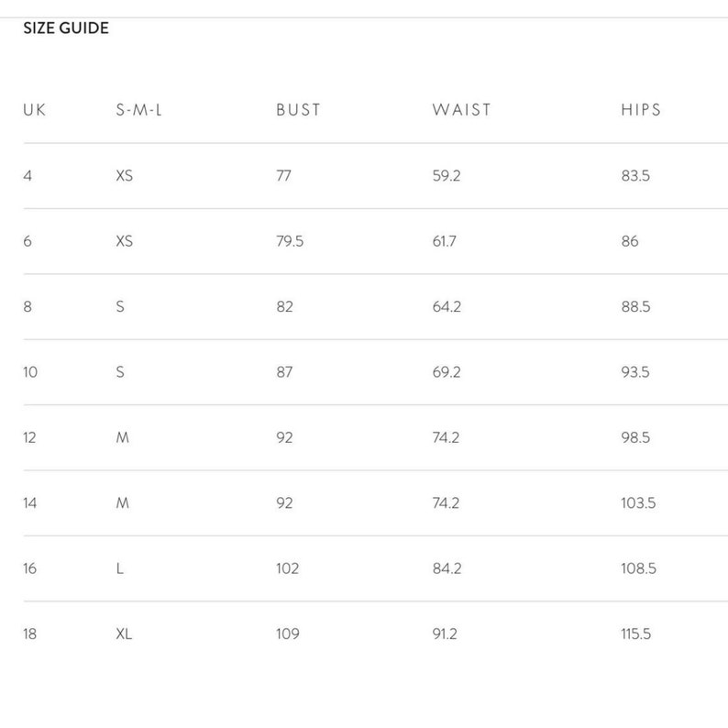Select the L size label
This screenshot has height=728, width=728.
(120, 568)
